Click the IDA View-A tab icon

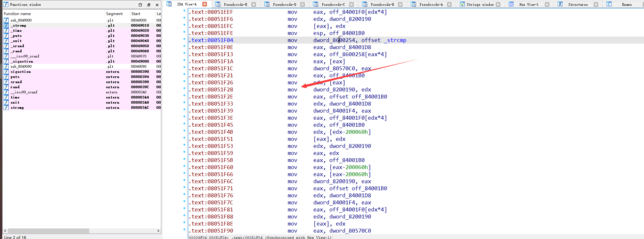(x=169, y=4)
